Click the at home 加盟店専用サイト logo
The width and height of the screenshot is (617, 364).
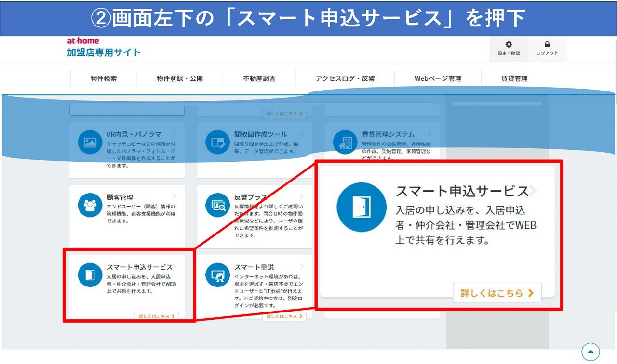104,48
